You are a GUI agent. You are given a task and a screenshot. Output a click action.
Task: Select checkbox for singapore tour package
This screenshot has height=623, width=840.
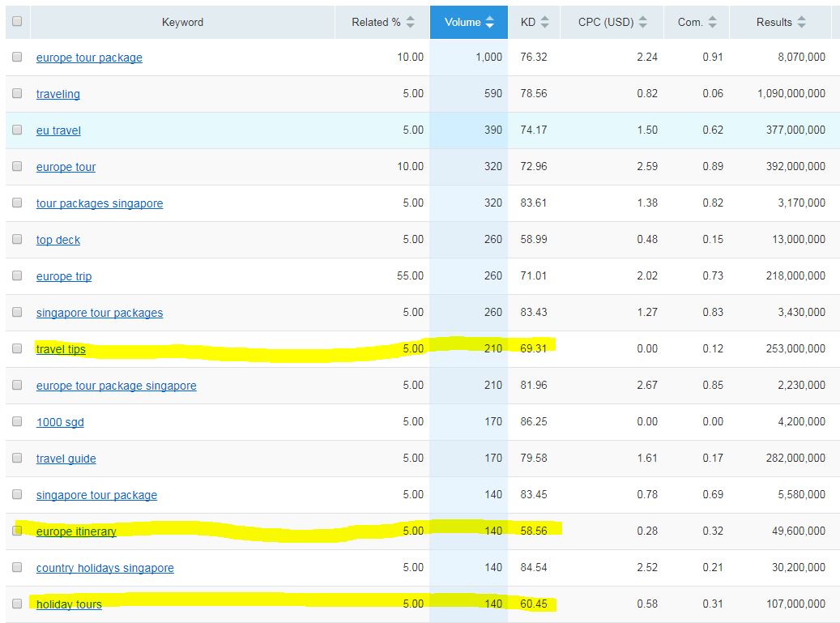click(17, 494)
